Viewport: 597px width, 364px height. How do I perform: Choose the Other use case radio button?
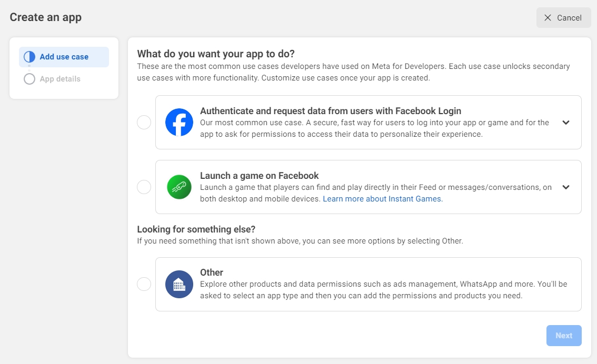point(144,285)
